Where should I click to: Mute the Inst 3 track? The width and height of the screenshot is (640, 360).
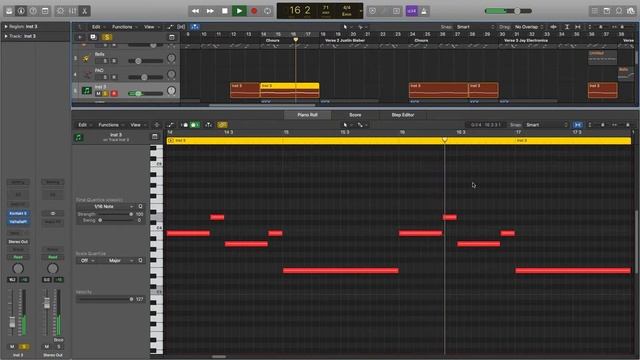[98, 93]
